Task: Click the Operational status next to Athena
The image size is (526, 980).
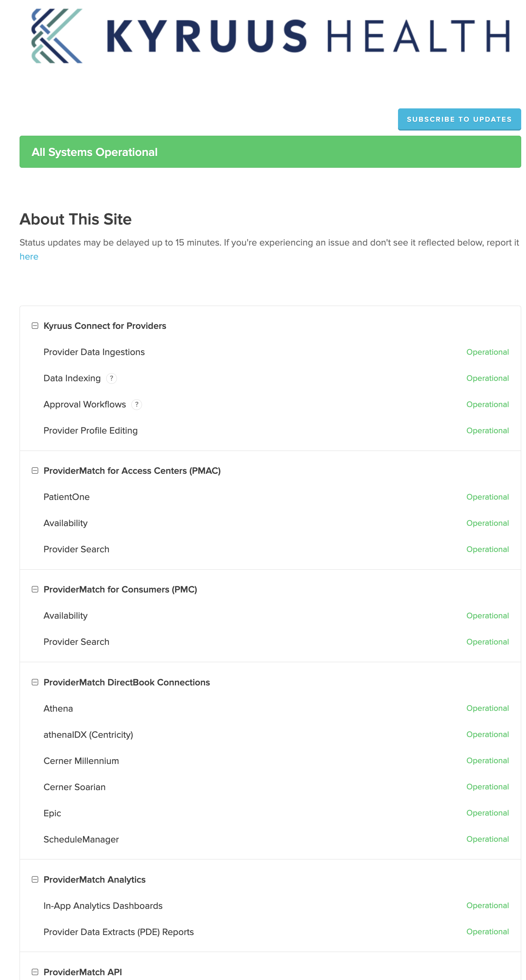Action: click(488, 708)
